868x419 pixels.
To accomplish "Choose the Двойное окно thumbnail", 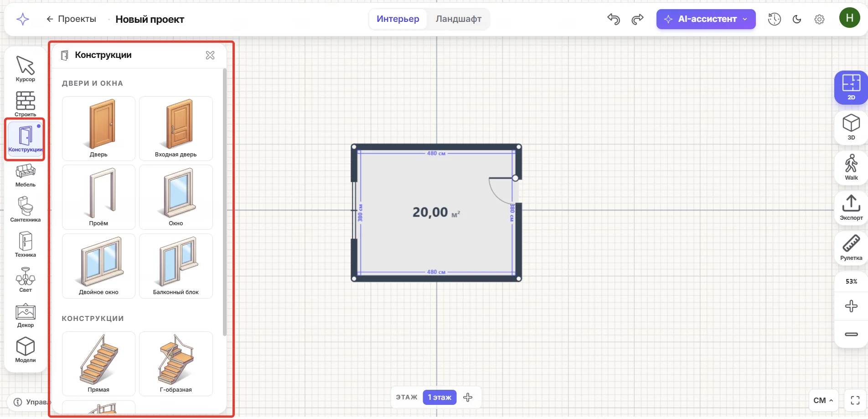I will (x=98, y=266).
